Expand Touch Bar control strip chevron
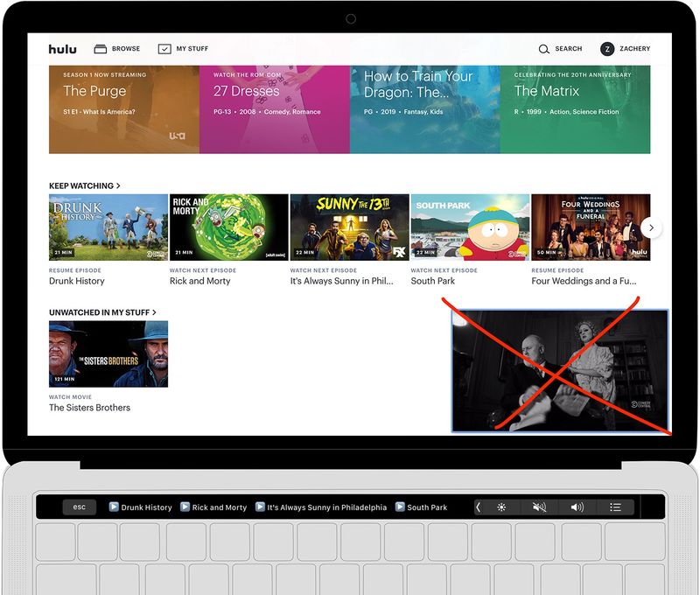 (478, 507)
